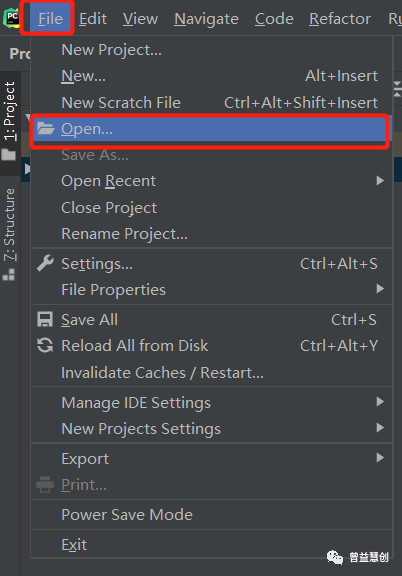402x576 pixels.
Task: Click the Save All floppy disk icon
Action: coord(45,319)
